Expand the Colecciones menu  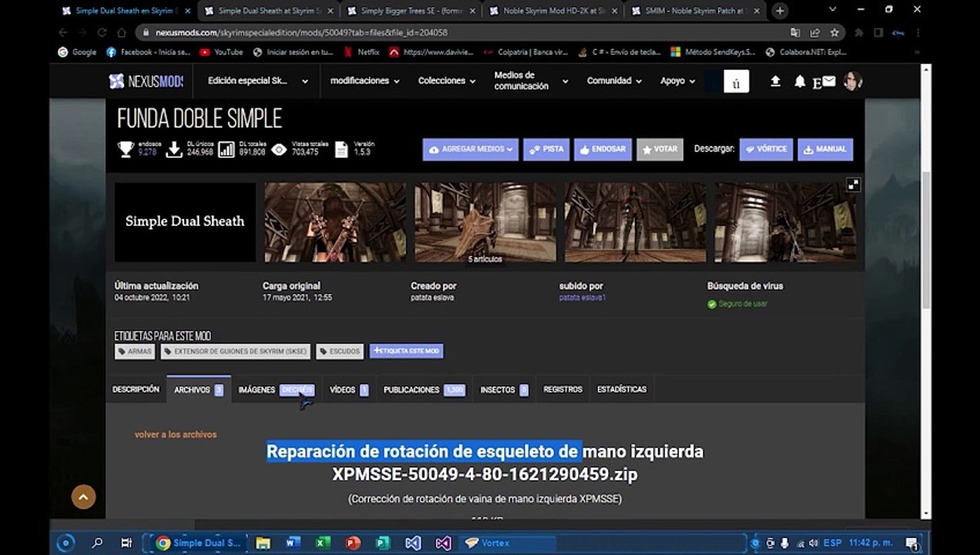click(x=448, y=81)
